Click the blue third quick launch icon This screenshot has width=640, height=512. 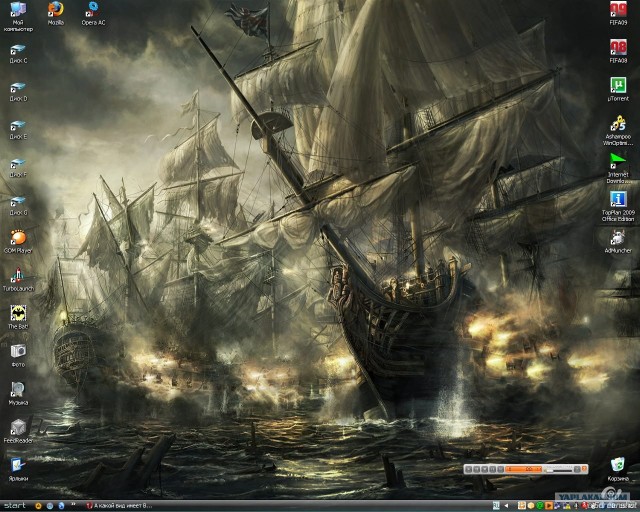[x=61, y=506]
